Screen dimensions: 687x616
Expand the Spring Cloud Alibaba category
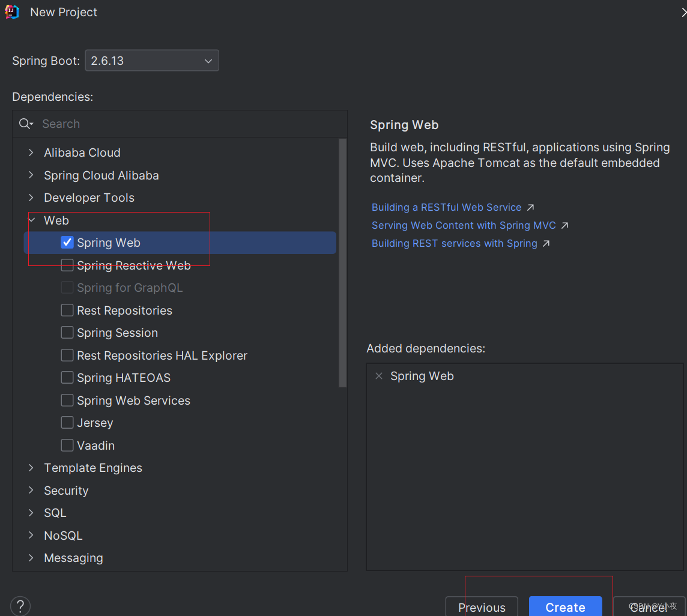31,175
